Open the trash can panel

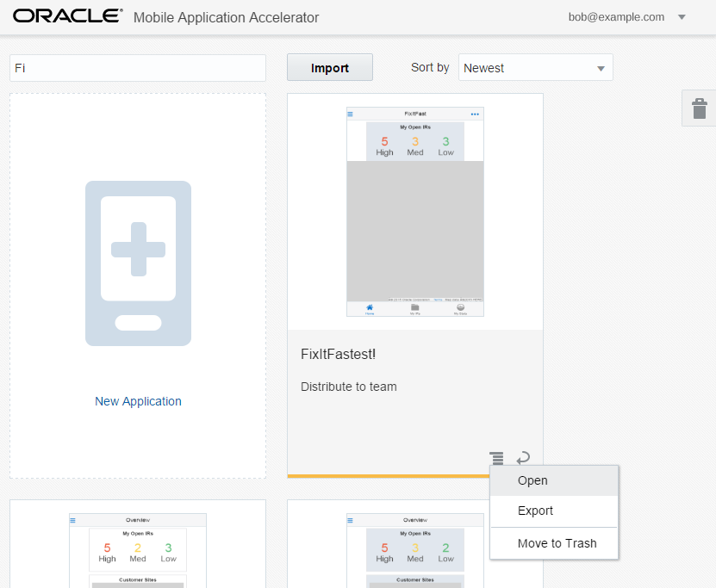click(x=699, y=108)
